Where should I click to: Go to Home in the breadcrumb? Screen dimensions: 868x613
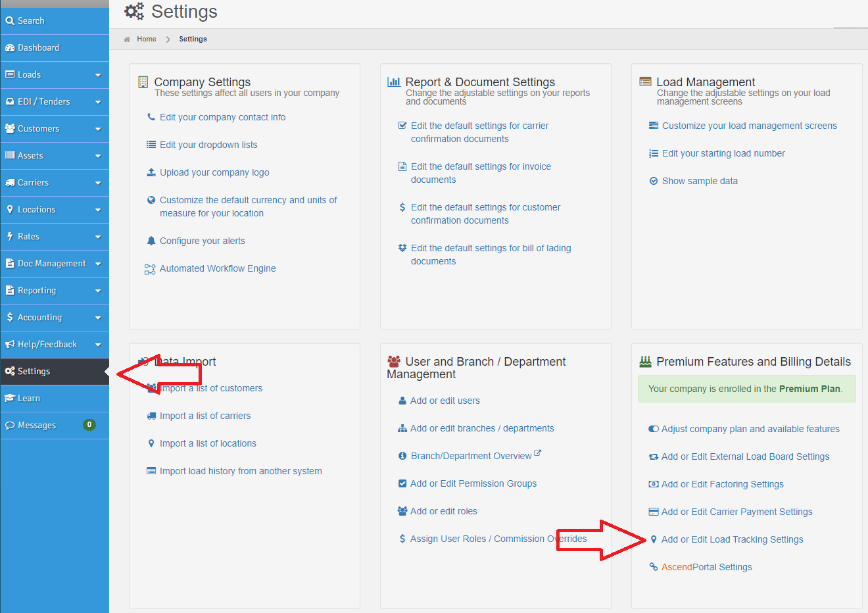[146, 39]
